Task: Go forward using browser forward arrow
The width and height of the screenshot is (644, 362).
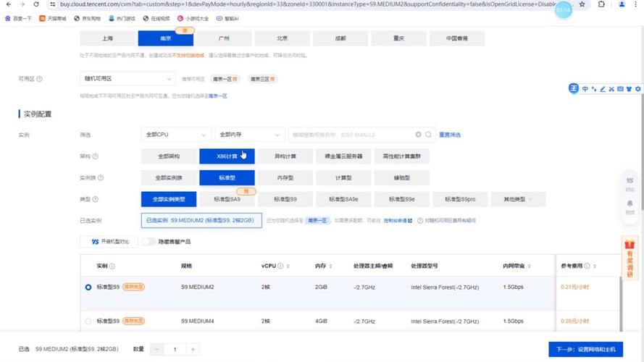Action: pyautogui.click(x=22, y=4)
